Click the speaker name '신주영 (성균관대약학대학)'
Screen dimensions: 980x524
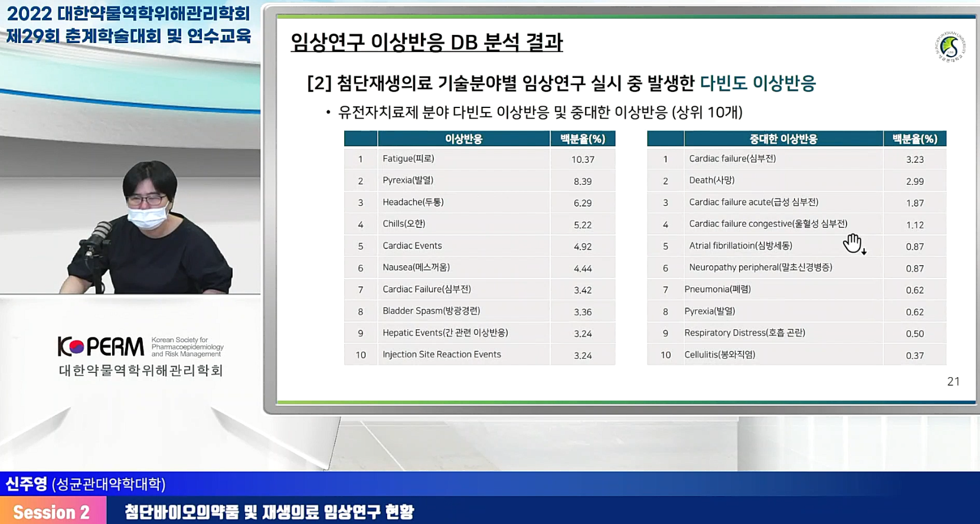86,484
